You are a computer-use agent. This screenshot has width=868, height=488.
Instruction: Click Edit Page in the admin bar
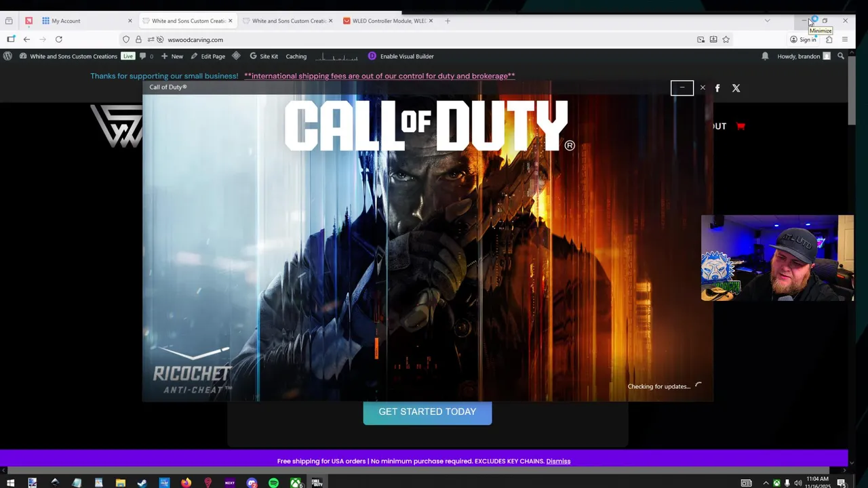[208, 56]
